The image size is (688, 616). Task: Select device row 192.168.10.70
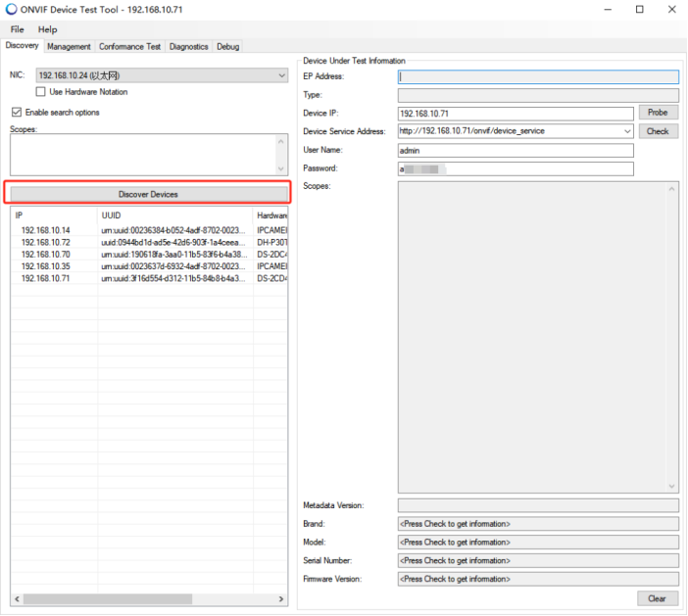149,255
